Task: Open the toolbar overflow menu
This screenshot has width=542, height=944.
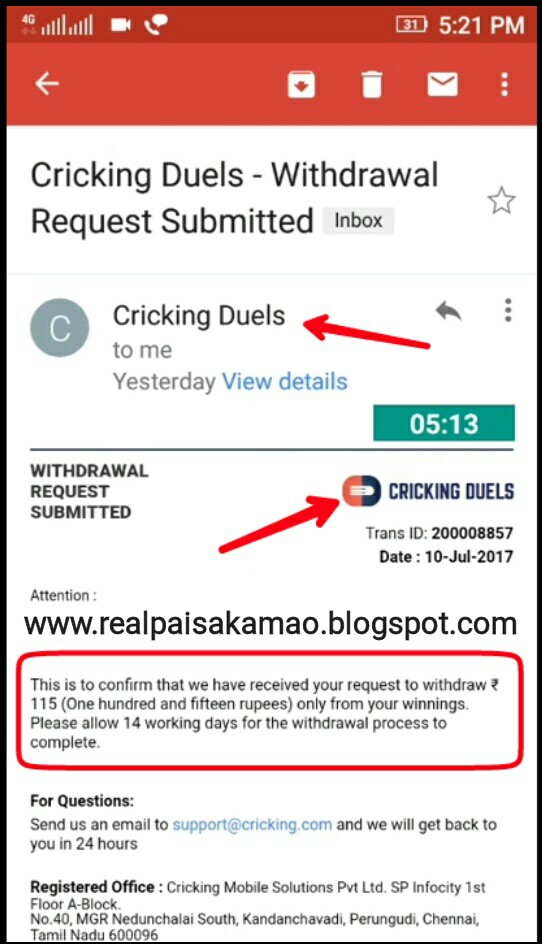Action: coord(505,84)
